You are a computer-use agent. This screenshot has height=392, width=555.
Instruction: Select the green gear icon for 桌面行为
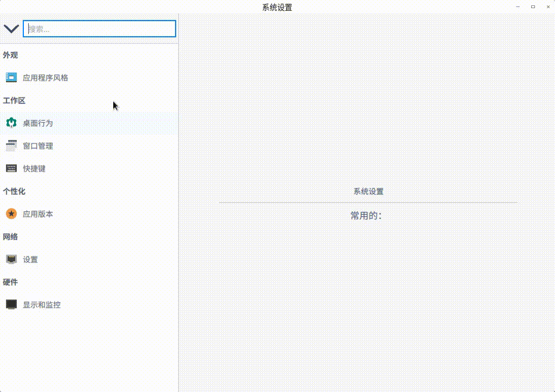(x=11, y=122)
